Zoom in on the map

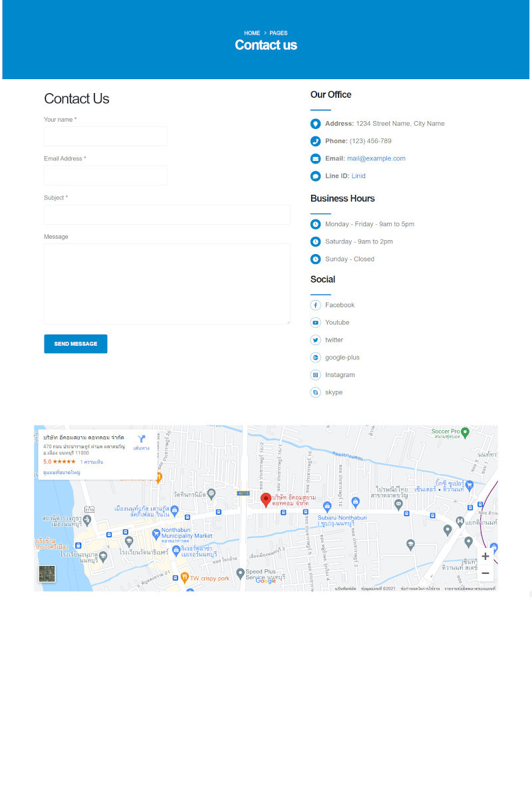point(485,556)
